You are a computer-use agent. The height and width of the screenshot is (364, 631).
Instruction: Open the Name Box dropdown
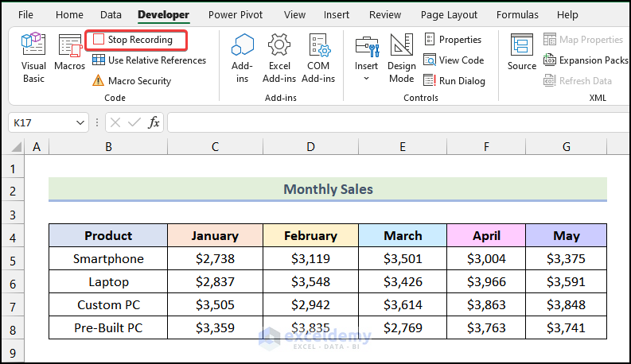(x=80, y=122)
